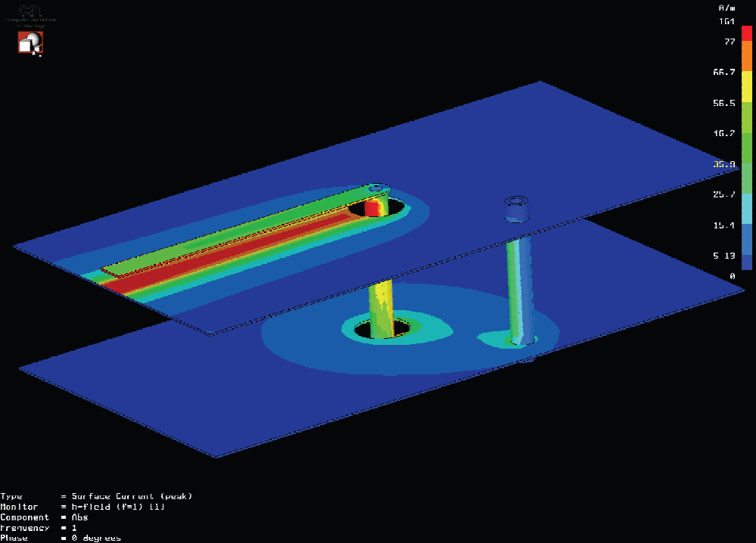Select the '66.7' scale value

tap(724, 72)
